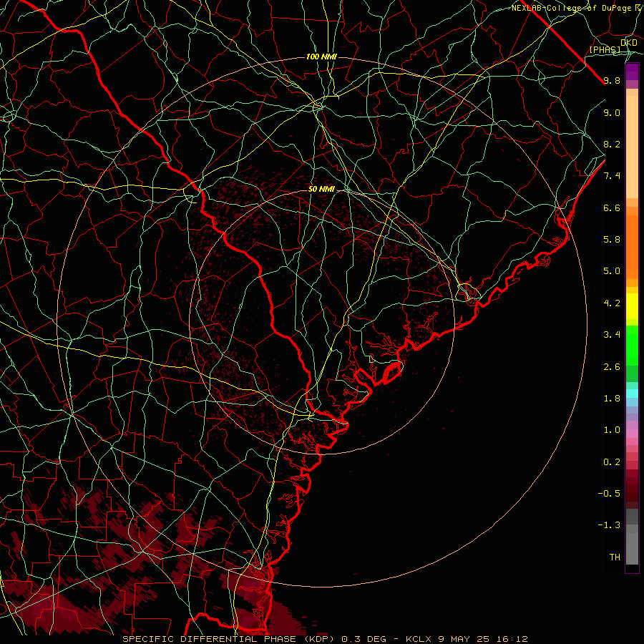Select the 6.6 scale value

coord(612,208)
